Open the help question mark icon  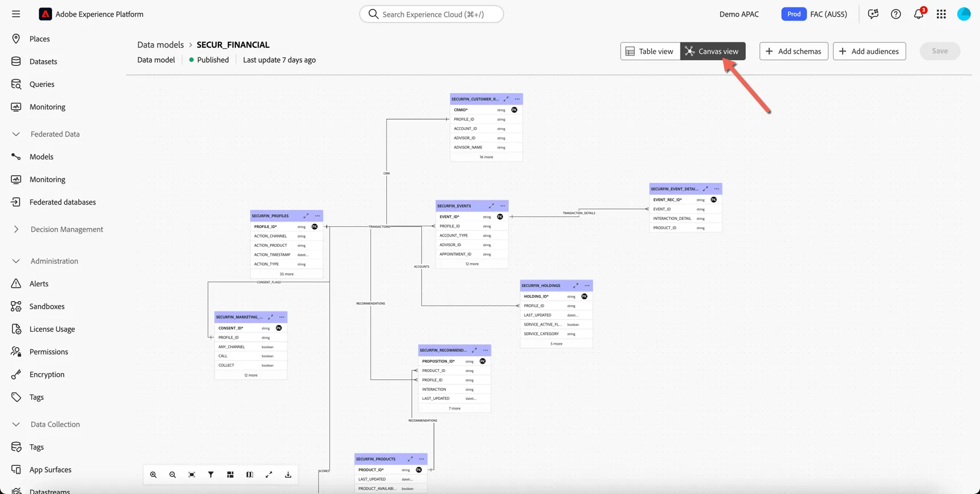point(896,14)
